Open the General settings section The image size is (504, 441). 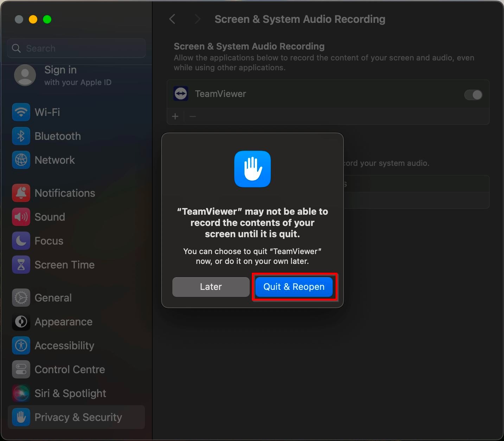53,298
